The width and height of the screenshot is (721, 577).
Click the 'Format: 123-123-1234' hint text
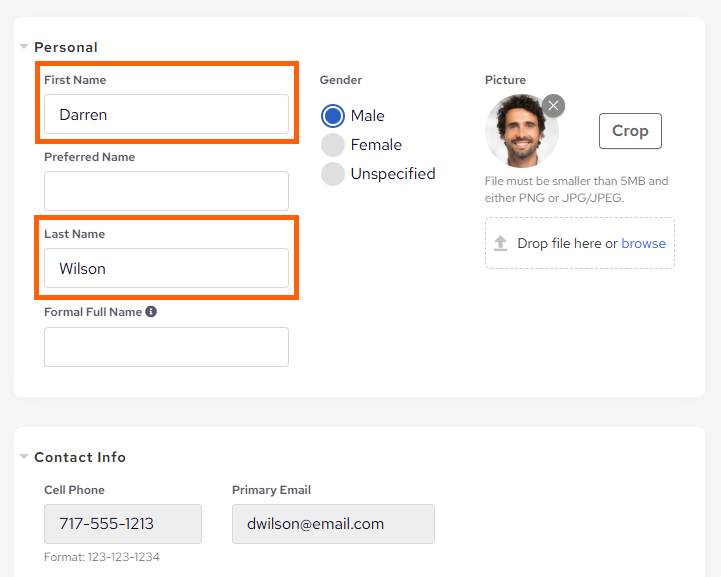point(102,557)
